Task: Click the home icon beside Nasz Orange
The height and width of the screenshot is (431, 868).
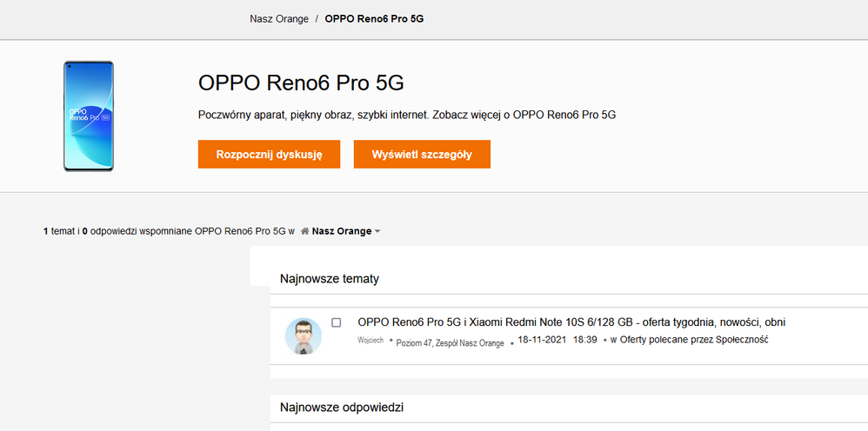Action: click(x=304, y=232)
